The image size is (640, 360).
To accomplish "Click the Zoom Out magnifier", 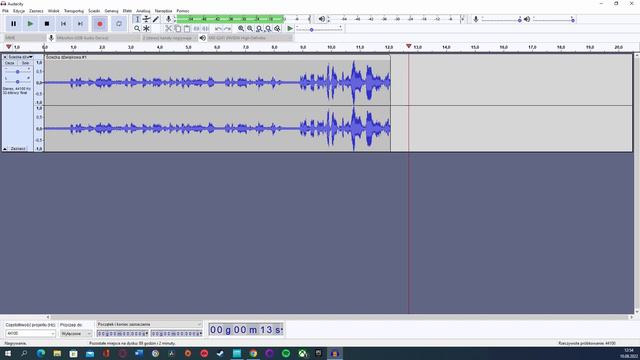I will coord(250,29).
